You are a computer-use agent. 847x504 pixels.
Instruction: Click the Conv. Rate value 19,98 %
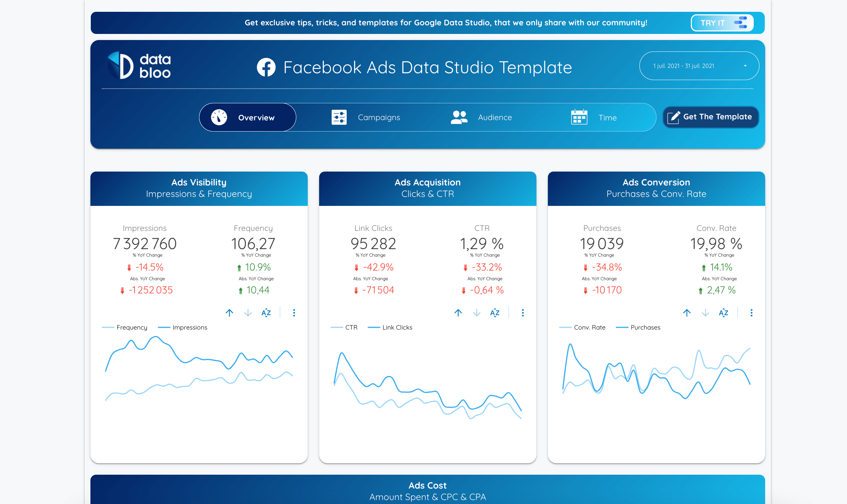[x=716, y=244]
